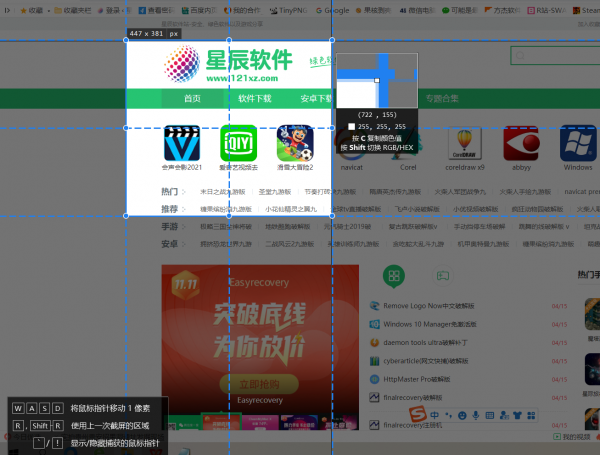Open the Steam bookmark
This screenshot has width=600, height=455.
pos(586,10)
